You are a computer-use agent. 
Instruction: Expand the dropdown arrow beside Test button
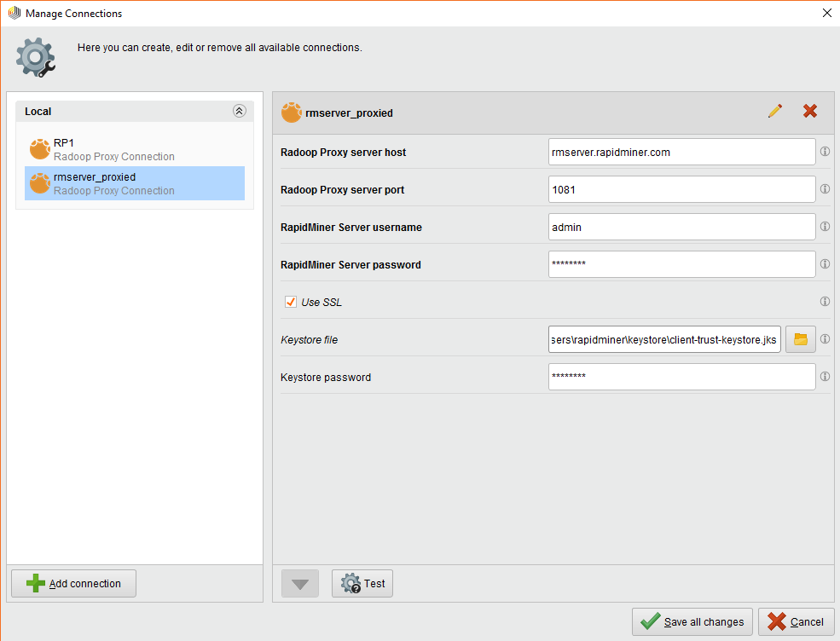(x=300, y=584)
